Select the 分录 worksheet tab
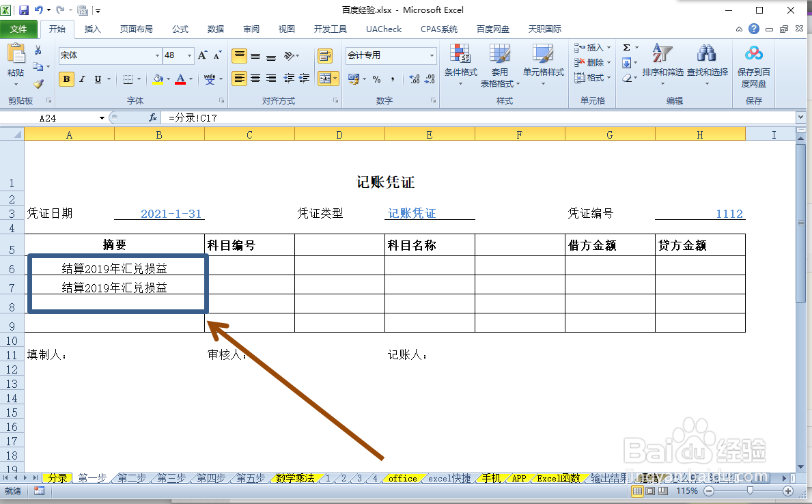The image size is (812, 504). click(x=58, y=479)
